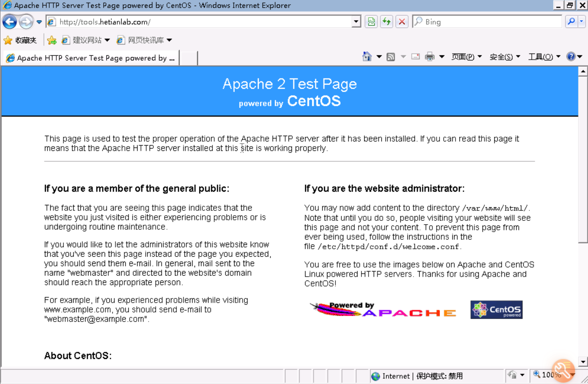Image resolution: width=588 pixels, height=384 pixels.
Task: Click the Home page icon
Action: (367, 57)
